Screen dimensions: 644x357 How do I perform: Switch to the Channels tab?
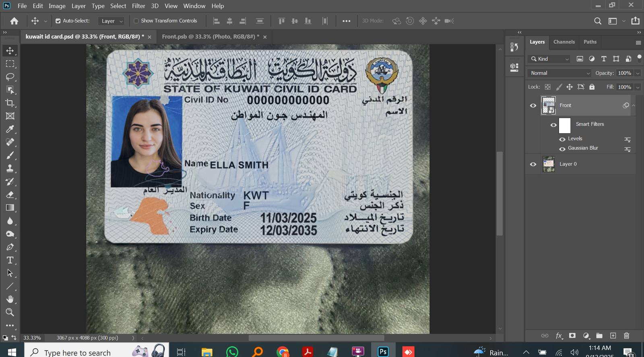(564, 42)
